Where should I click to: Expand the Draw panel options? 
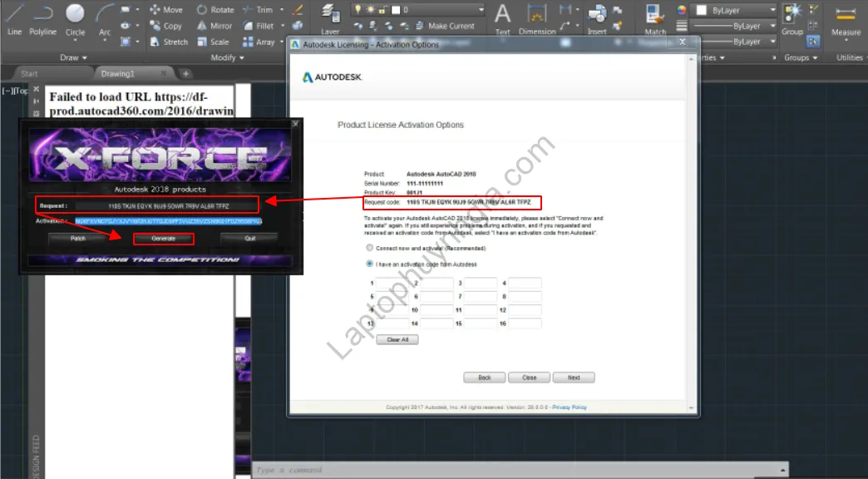tap(72, 57)
